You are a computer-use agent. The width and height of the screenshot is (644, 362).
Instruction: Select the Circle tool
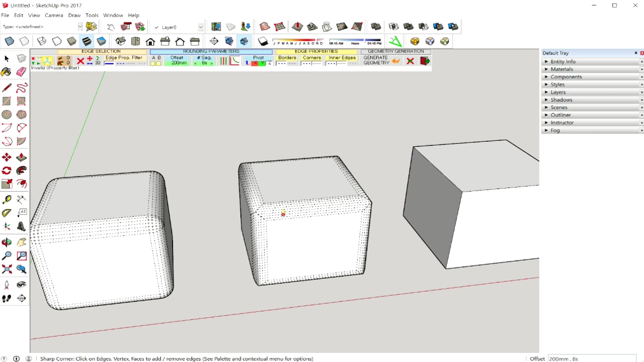coord(7,115)
